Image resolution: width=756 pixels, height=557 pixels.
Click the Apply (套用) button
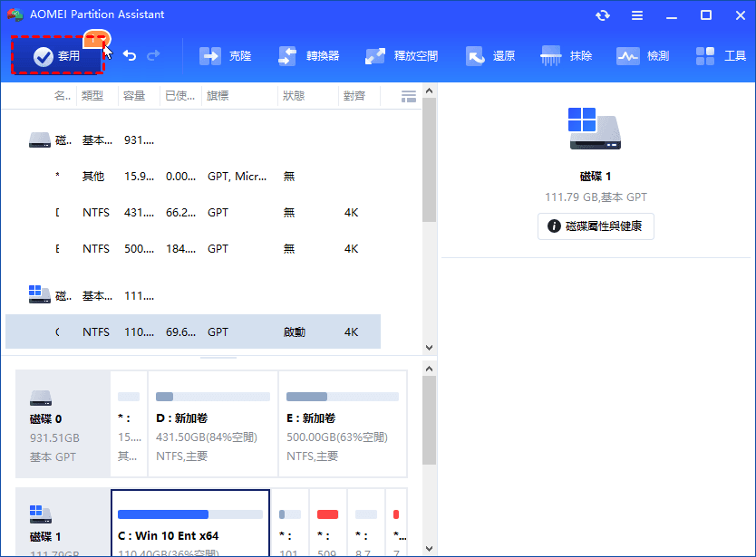[x=57, y=56]
